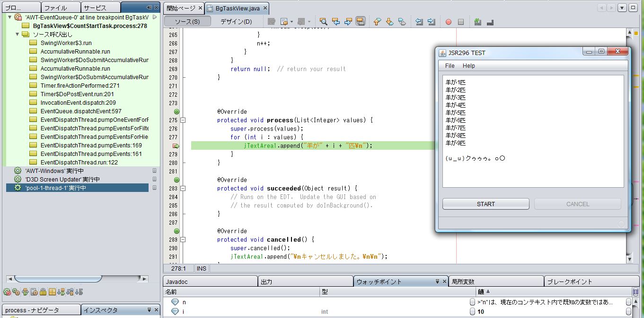Toggle breakpoint on line 278 gutter
Screen dimensions: 644x318
(x=176, y=146)
